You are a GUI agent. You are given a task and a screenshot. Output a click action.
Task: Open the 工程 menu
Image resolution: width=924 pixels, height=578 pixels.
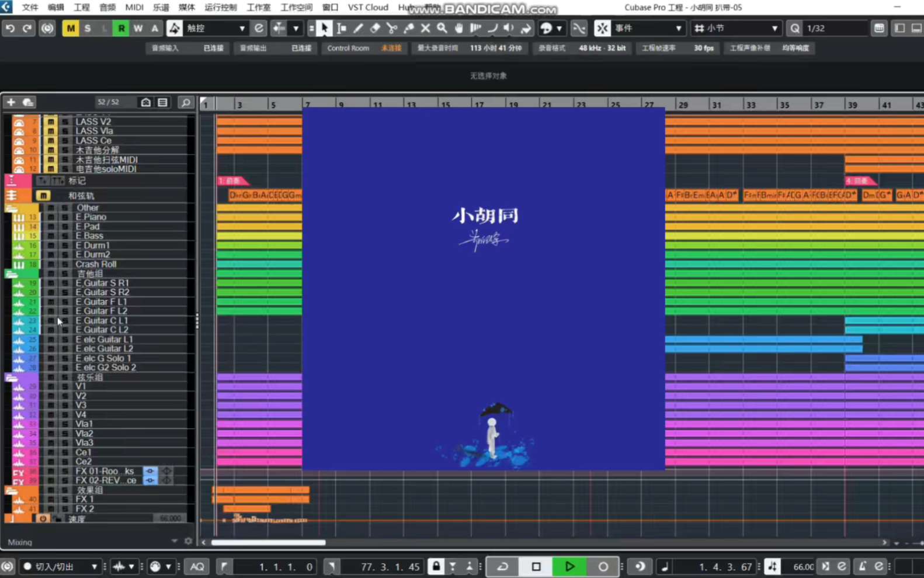click(82, 7)
